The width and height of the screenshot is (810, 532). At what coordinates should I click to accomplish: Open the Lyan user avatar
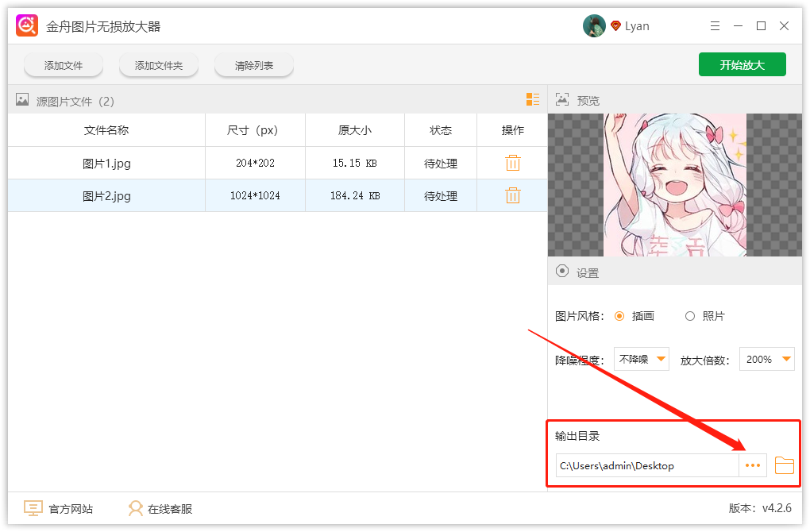[594, 26]
